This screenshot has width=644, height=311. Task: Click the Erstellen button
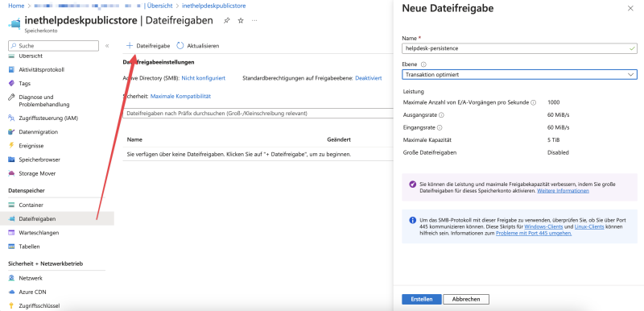(421, 299)
